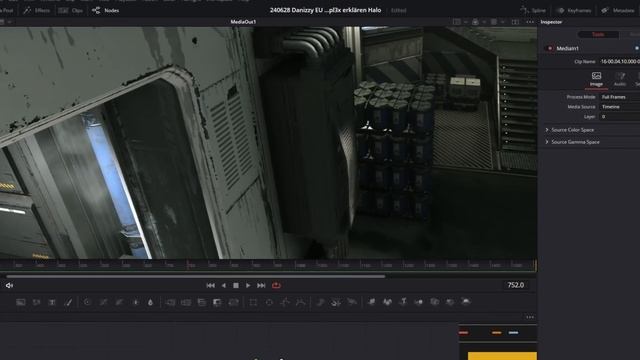
Task: Switch to Inspector Tools tab
Action: (598, 34)
